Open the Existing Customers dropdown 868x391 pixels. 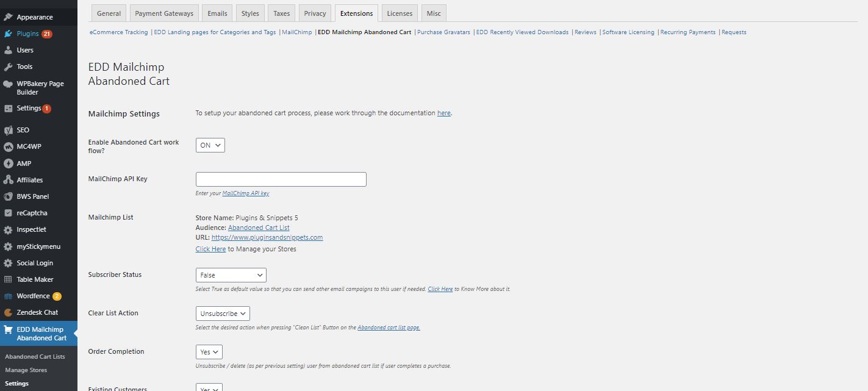209,387
